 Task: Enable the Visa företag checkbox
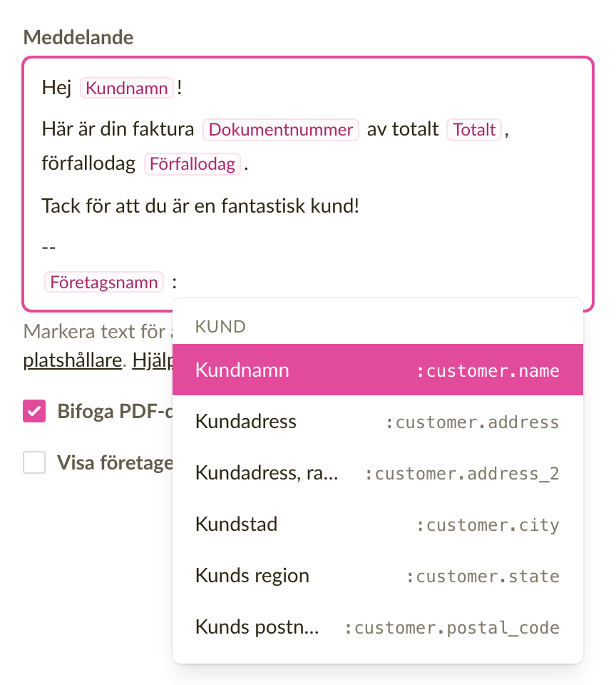[x=34, y=462]
